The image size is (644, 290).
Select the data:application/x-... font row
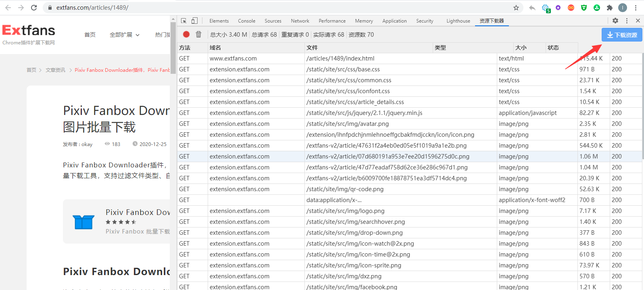tap(409, 200)
